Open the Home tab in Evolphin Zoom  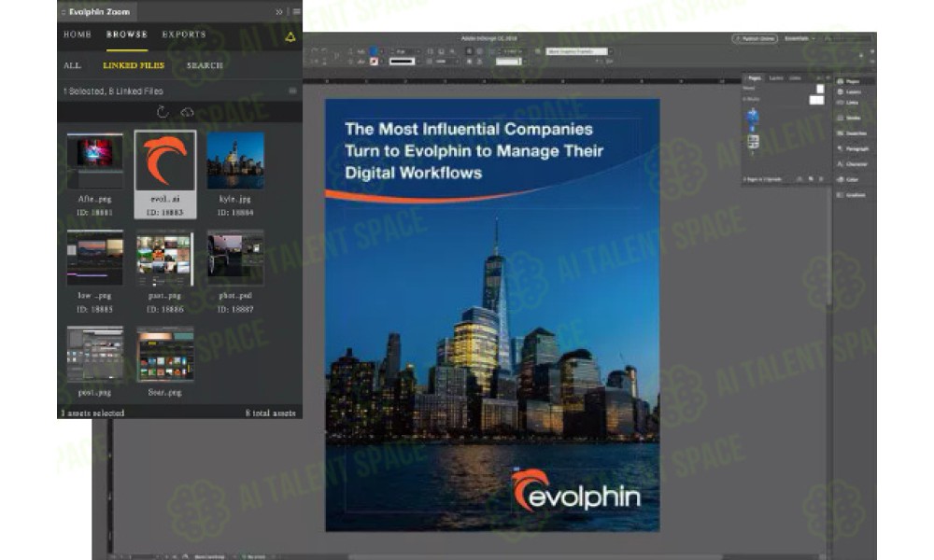click(78, 35)
